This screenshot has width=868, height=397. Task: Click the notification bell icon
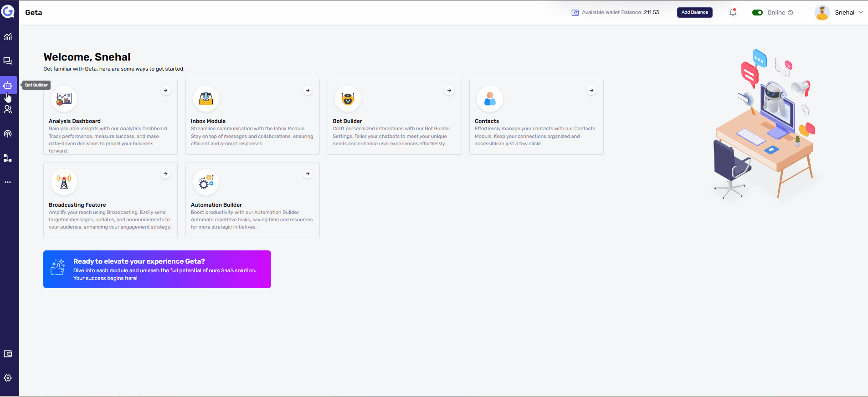point(733,13)
